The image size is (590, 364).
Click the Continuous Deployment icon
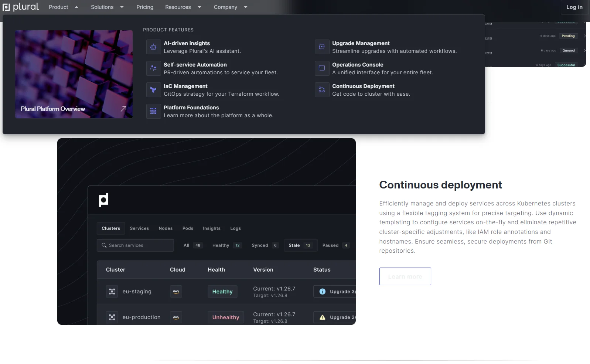[322, 90]
